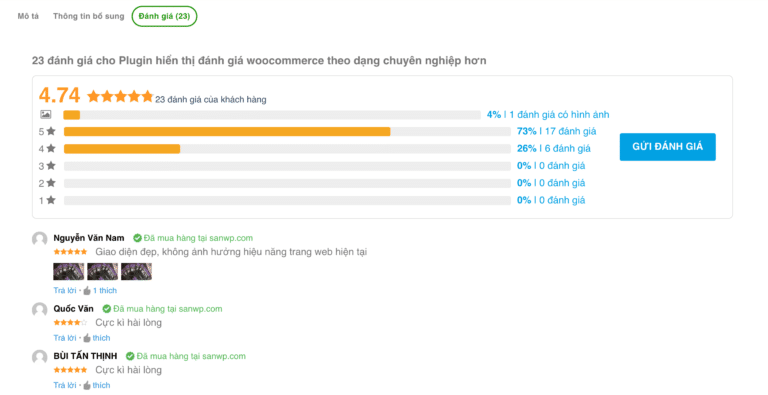This screenshot has height=395, width=768.
Task: Like Quốc Văn's review via the thumbs-up icon
Action: coord(87,338)
